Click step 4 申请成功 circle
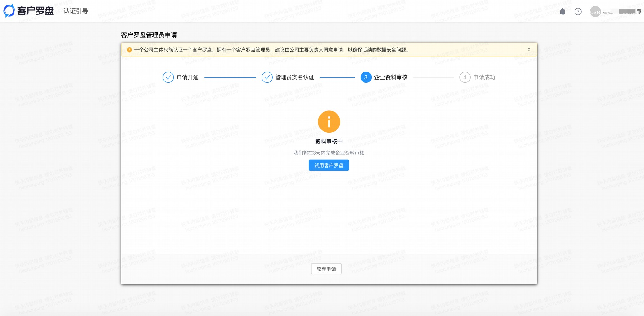644x316 pixels. click(x=465, y=77)
